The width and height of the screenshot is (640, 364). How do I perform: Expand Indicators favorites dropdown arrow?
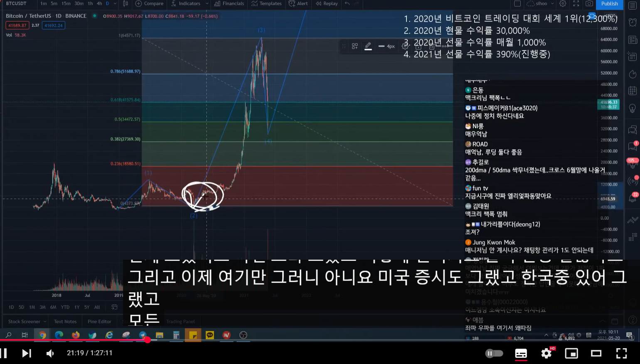[x=206, y=4]
